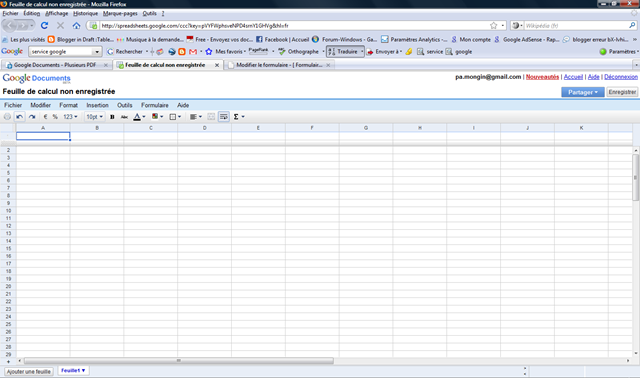Open the Insertion menu

tap(97, 105)
